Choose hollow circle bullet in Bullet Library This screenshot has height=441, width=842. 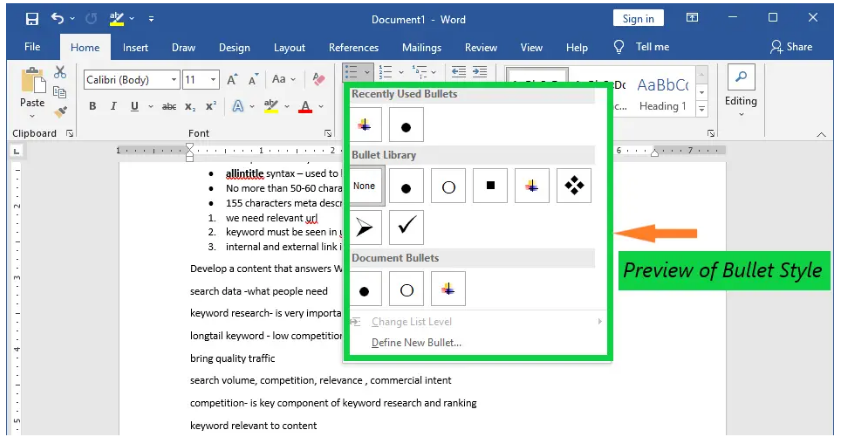pyautogui.click(x=448, y=186)
